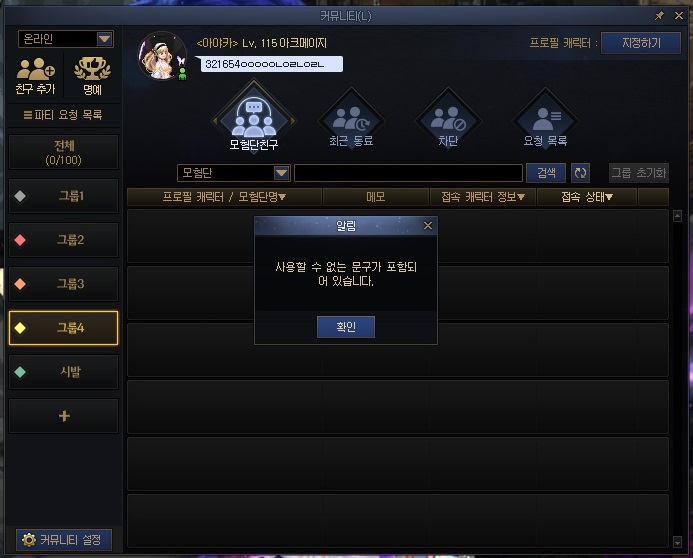Pin the community window with pushpin icon
The height and width of the screenshot is (558, 693).
pyautogui.click(x=659, y=16)
